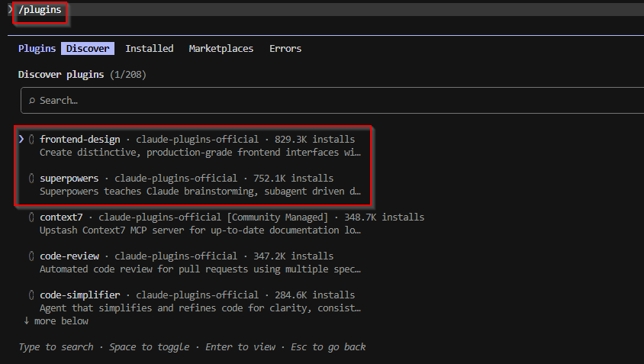The height and width of the screenshot is (364, 644).
Task: Select the code-simplifier plugin name
Action: pos(79,295)
